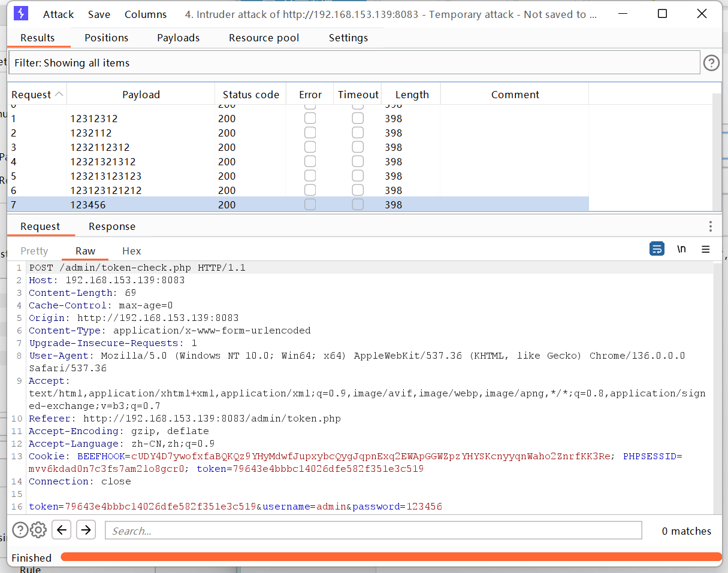Close the Intruder attack window
The image size is (728, 573).
pyautogui.click(x=702, y=14)
